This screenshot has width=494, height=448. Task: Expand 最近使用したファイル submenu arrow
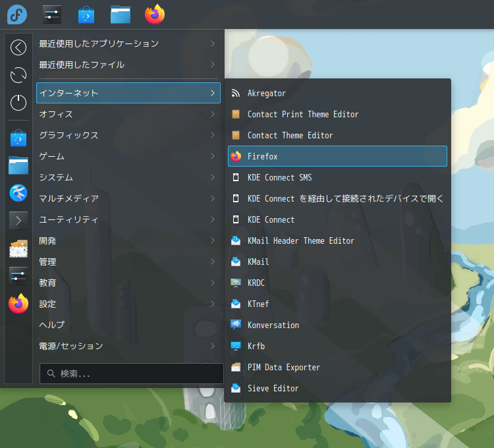pyautogui.click(x=213, y=65)
